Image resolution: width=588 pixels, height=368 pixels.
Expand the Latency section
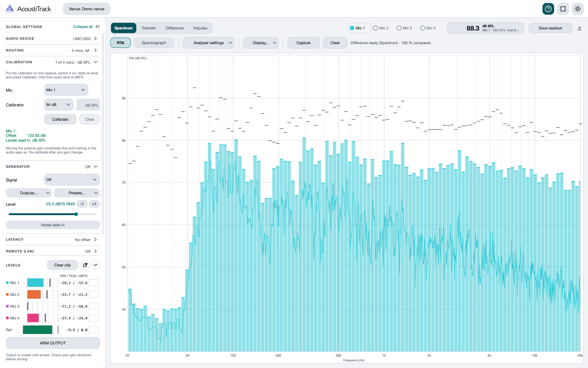(x=53, y=240)
